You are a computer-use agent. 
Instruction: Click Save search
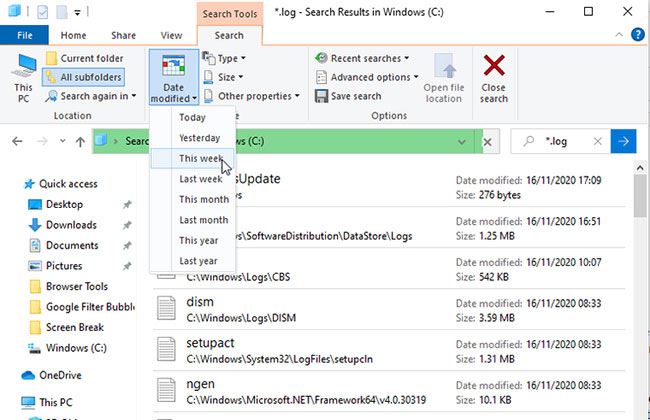(x=348, y=96)
